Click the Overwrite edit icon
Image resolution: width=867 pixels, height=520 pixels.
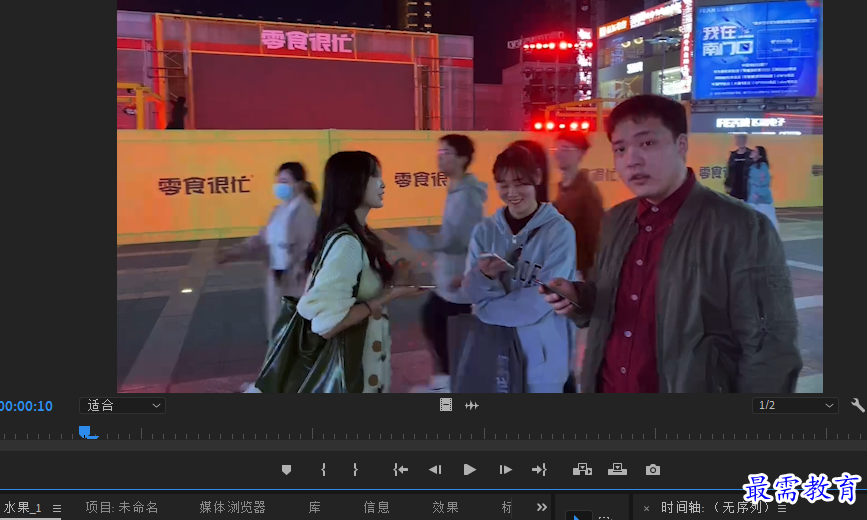pyautogui.click(x=617, y=470)
